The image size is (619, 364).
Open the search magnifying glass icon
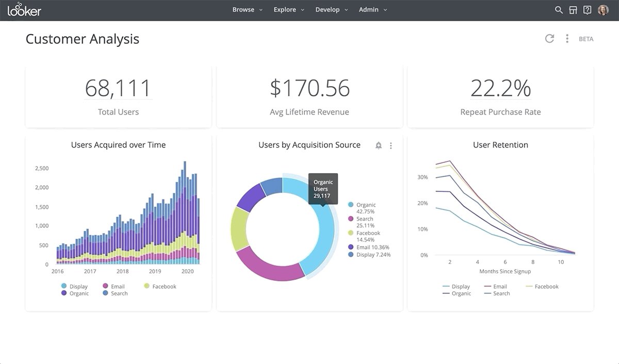click(x=559, y=9)
